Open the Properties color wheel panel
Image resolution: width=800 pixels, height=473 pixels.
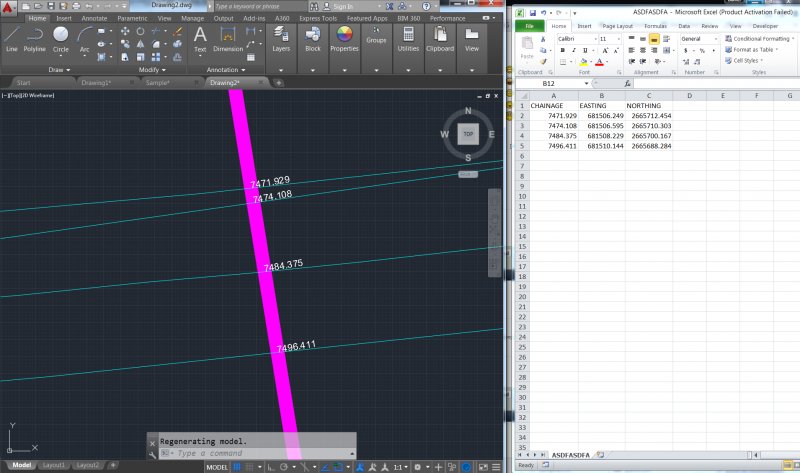(x=344, y=39)
